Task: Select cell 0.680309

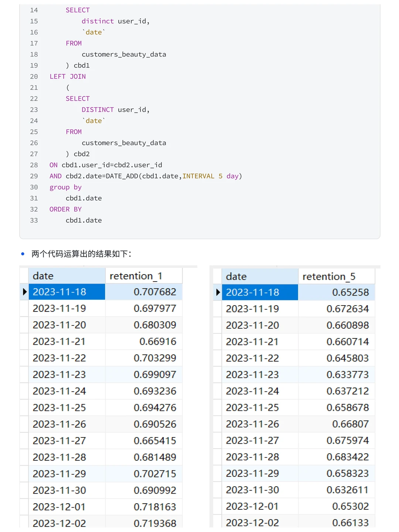Action: pos(144,325)
